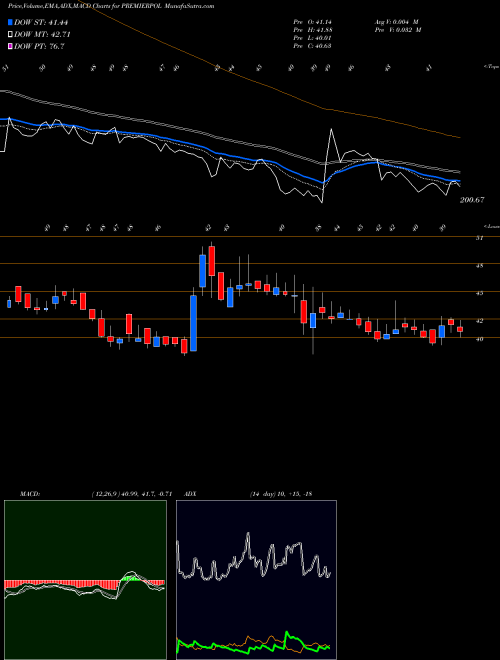
Task: Click the MACD values '(12,26,9) 40.99, 41.7, -0.71'
Action: (132, 494)
